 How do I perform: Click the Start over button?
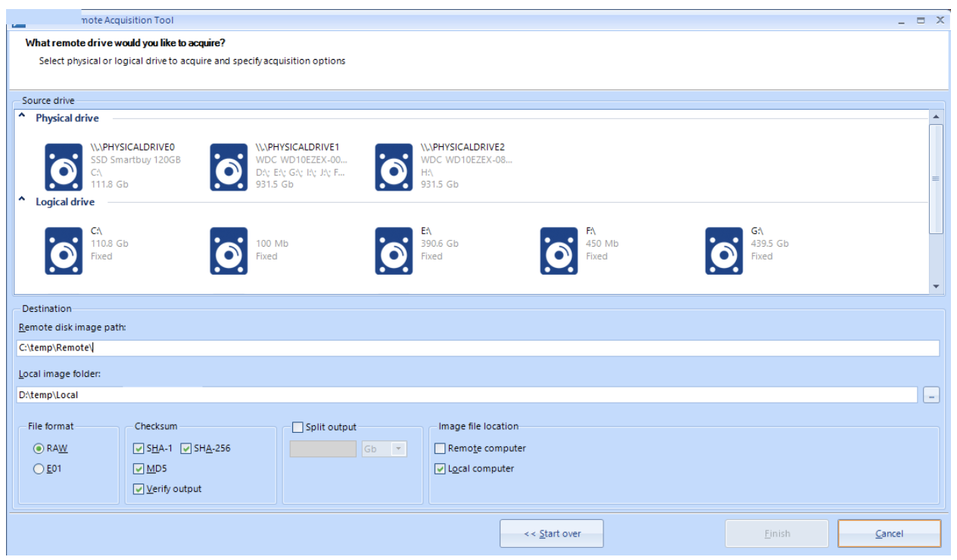click(x=551, y=534)
